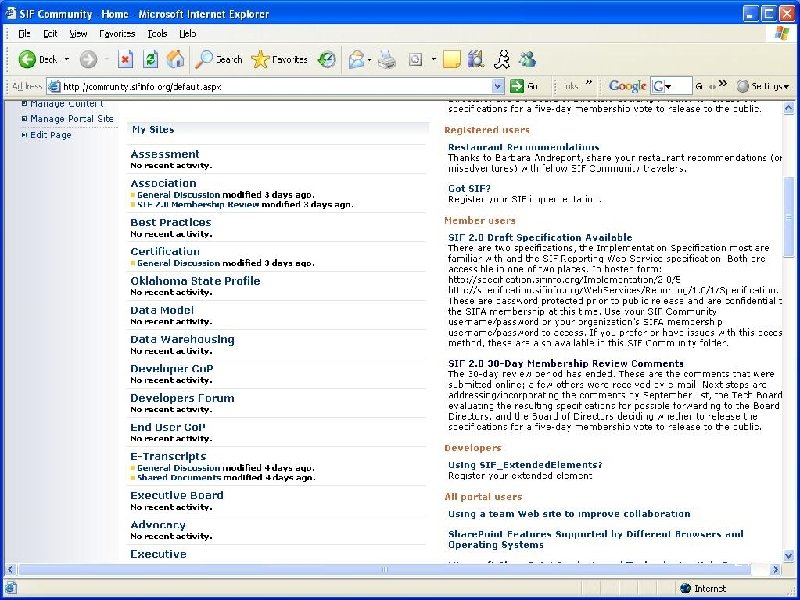Click the green Back arrow button
800x600 pixels.
point(27,59)
